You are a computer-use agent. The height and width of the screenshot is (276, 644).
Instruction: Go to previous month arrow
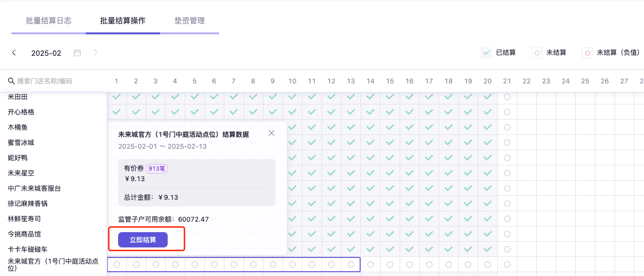click(x=14, y=53)
